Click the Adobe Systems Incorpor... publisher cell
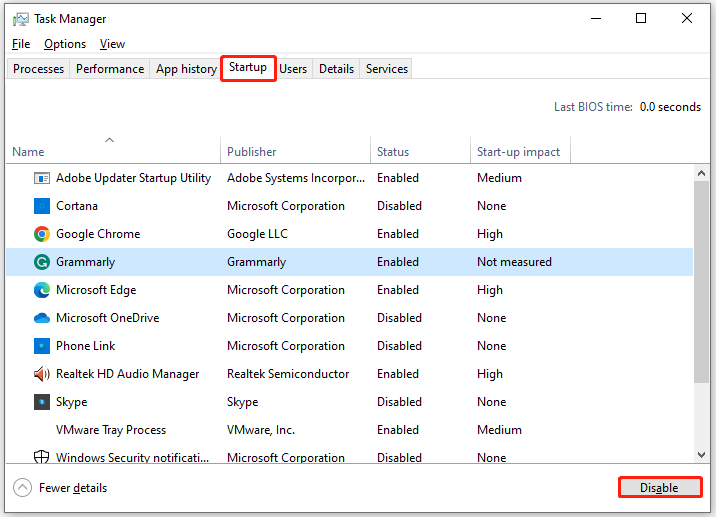Image resolution: width=716 pixels, height=517 pixels. (296, 178)
